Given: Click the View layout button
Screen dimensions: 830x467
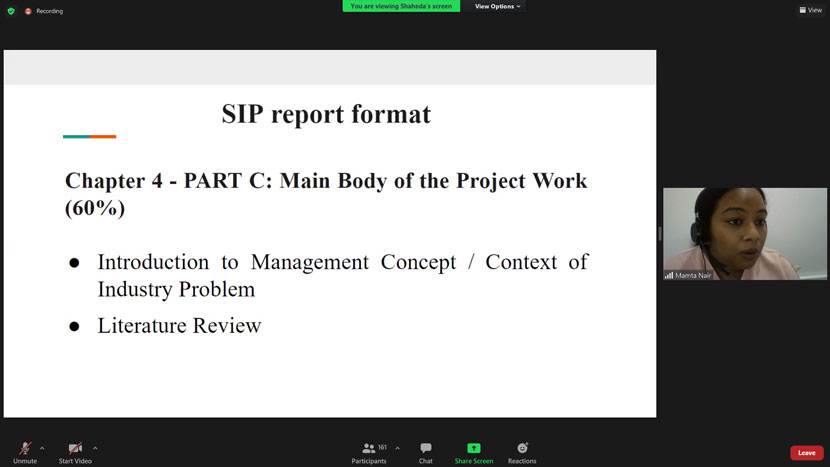Looking at the screenshot, I should 810,10.
